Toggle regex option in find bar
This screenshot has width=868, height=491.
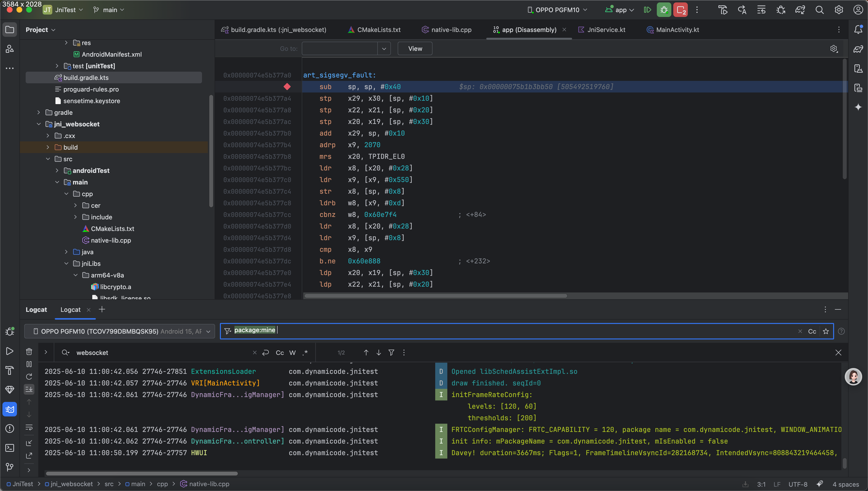[305, 353]
